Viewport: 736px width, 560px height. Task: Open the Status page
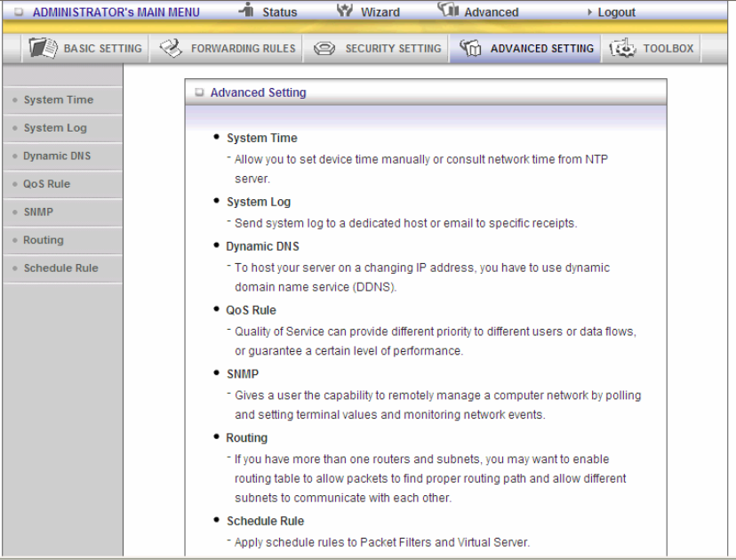click(279, 12)
